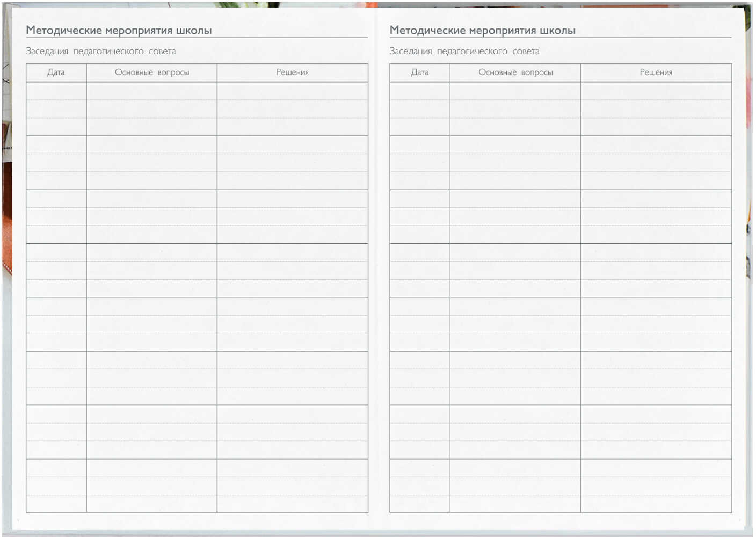Viewport: 756px width, 537px height.
Task: Click the left page title "Методические мероприятия школы"
Action: coord(119,30)
